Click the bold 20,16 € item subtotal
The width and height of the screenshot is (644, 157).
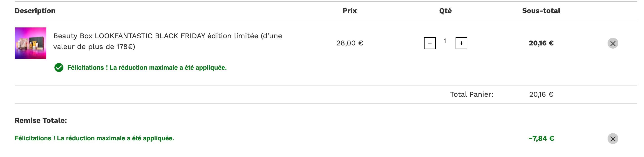click(x=541, y=43)
